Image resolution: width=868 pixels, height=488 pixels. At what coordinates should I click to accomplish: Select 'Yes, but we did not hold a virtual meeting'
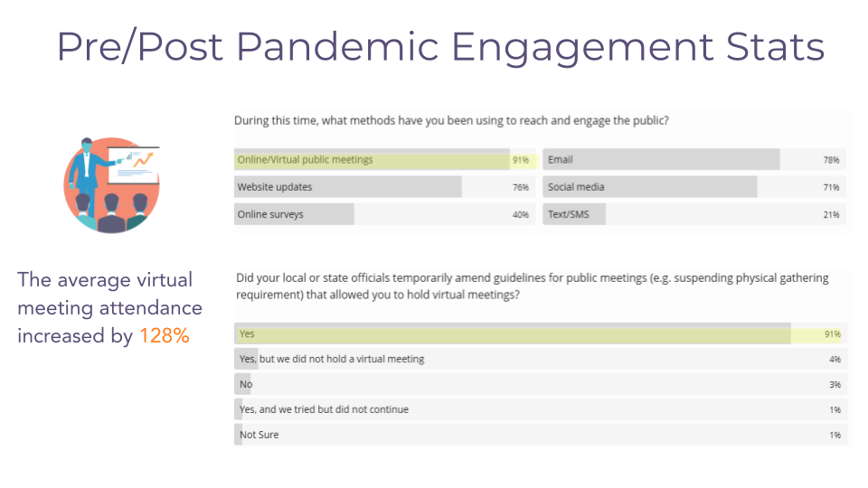click(x=331, y=359)
